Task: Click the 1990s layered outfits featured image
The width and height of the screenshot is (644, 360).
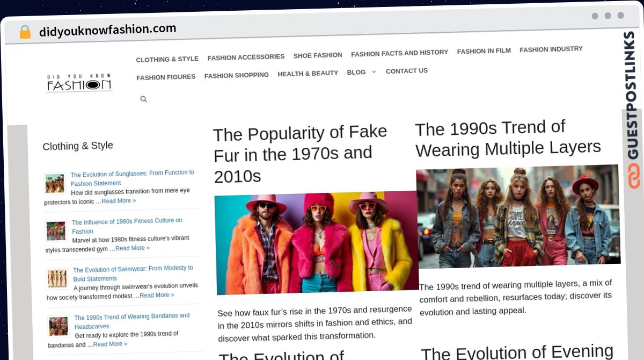Action: [x=518, y=216]
